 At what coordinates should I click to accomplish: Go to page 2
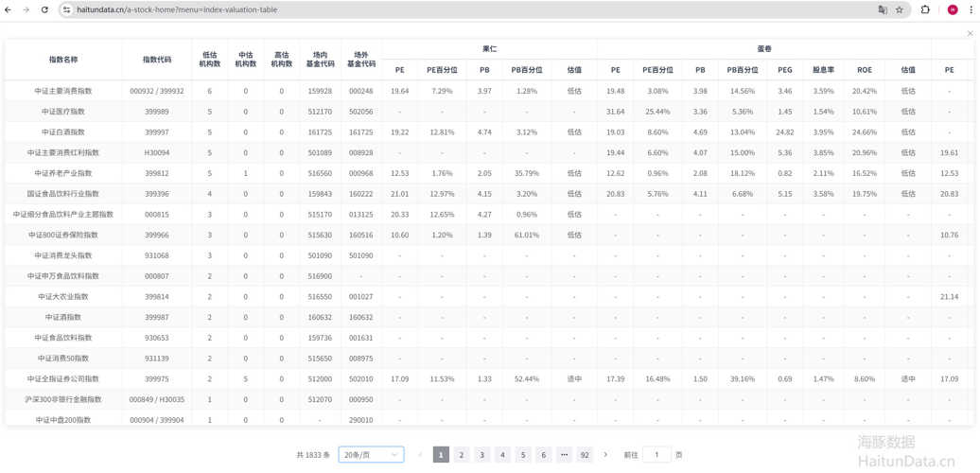coord(462,455)
